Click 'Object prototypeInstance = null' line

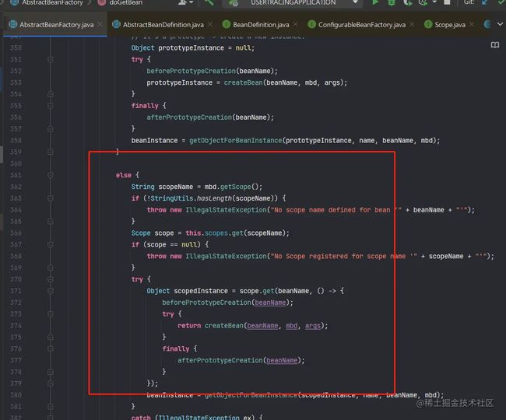[192, 48]
